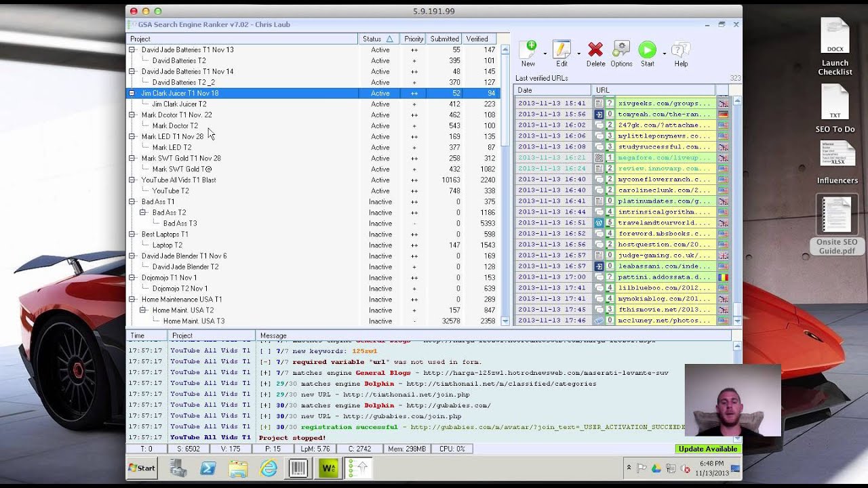Click the Google Drive tray icon

click(656, 468)
